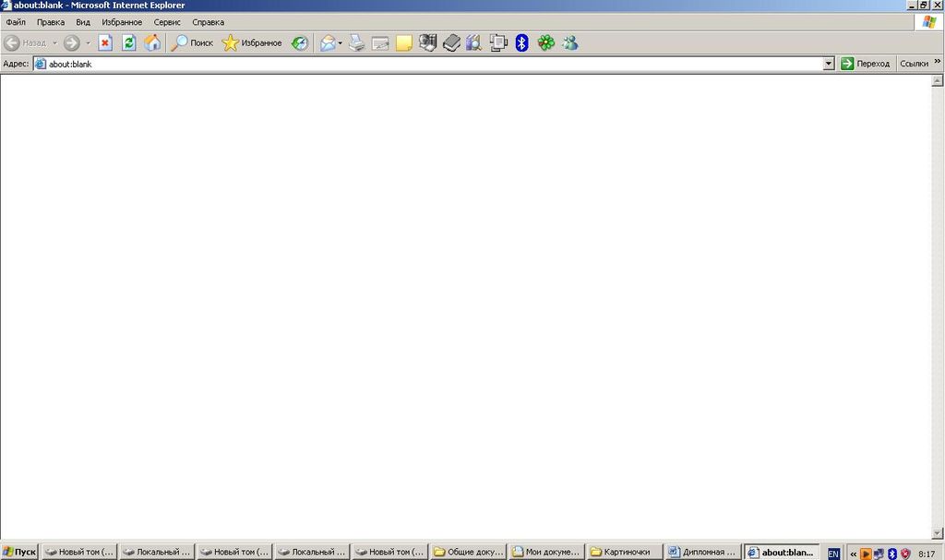Click the Stop loading toolbar icon
This screenshot has width=945, height=560.
pyautogui.click(x=105, y=42)
